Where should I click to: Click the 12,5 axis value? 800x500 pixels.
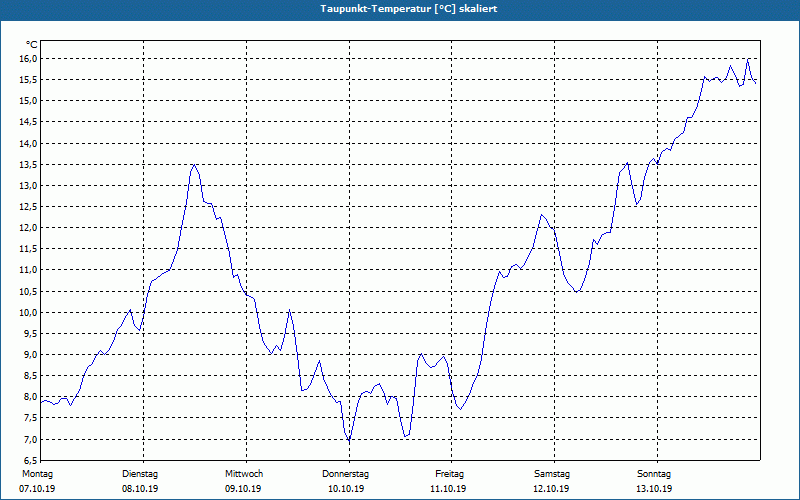(x=29, y=207)
